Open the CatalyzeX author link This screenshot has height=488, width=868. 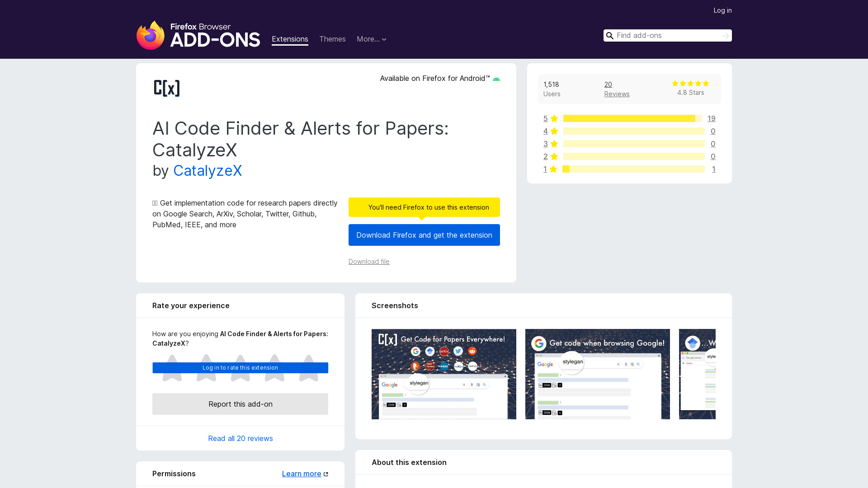click(x=208, y=171)
